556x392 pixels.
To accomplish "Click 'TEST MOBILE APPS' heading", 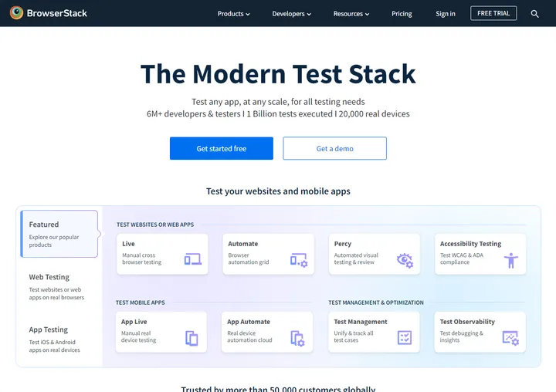I will click(x=140, y=302).
